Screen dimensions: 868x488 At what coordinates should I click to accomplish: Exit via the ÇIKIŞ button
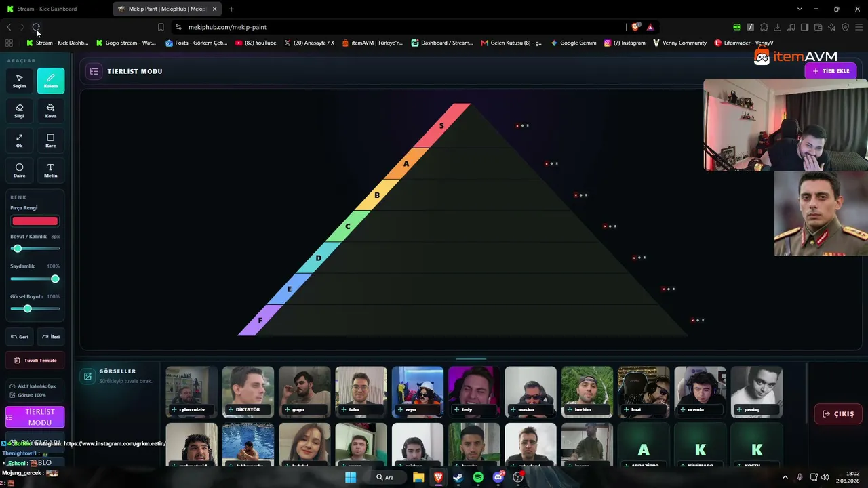point(838,414)
